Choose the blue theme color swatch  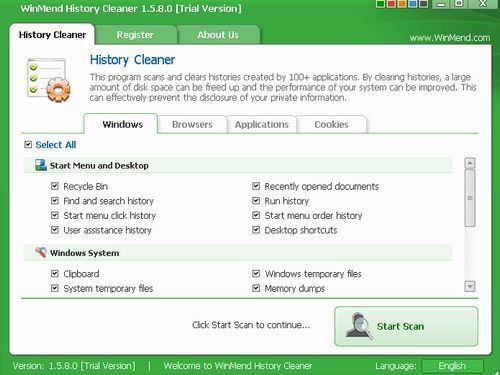(x=413, y=4)
